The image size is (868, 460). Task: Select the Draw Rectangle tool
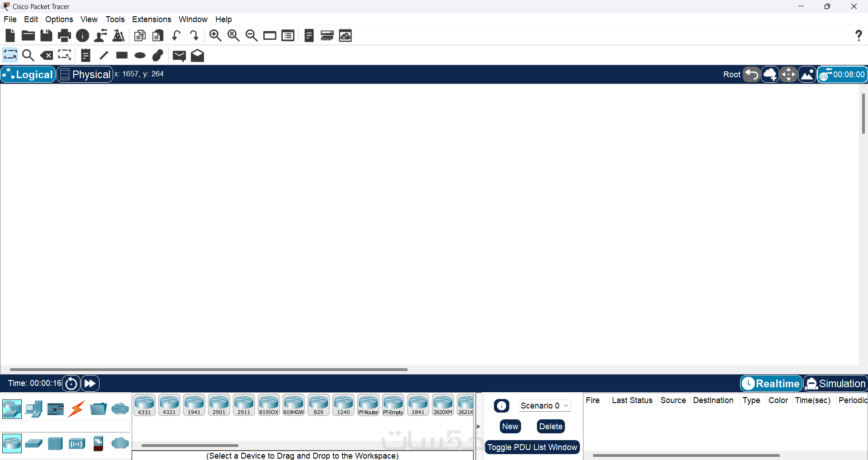122,55
